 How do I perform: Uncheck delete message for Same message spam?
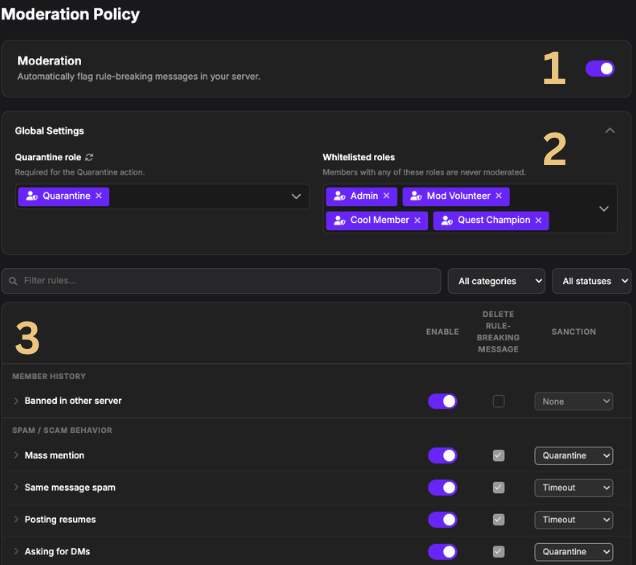(498, 488)
